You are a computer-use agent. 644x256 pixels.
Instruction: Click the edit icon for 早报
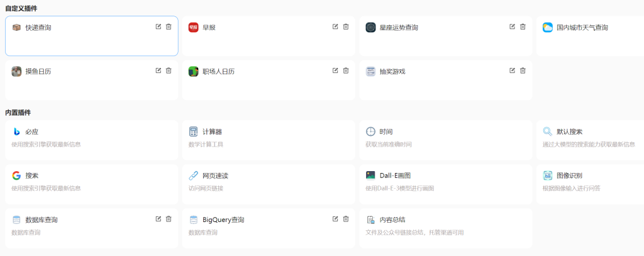[x=335, y=26]
